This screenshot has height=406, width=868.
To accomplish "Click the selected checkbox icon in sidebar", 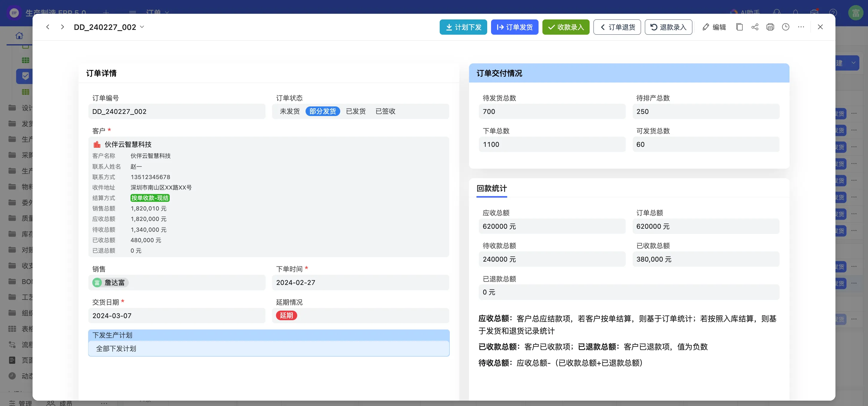I will click(25, 76).
